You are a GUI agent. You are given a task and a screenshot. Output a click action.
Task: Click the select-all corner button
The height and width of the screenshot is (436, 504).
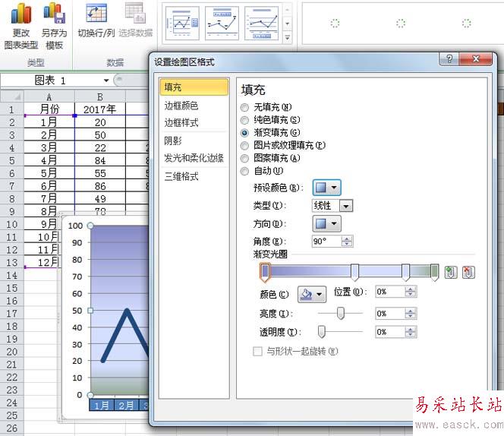click(x=12, y=96)
